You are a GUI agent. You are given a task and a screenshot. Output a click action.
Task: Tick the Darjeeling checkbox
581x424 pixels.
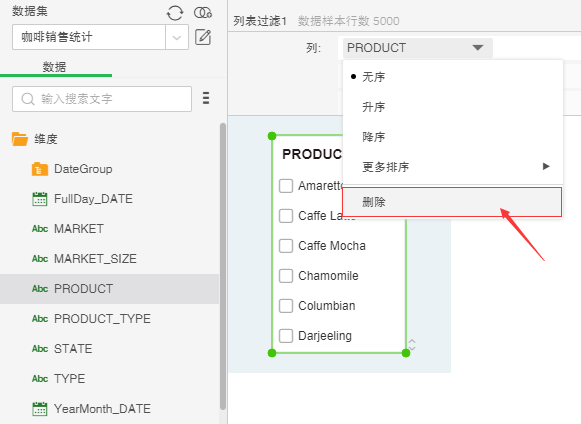286,336
